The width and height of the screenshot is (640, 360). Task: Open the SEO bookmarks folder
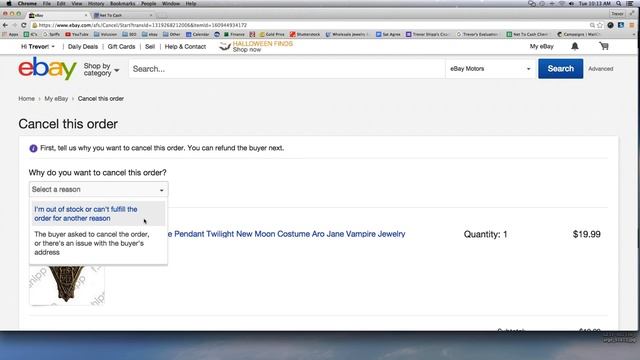(129, 34)
